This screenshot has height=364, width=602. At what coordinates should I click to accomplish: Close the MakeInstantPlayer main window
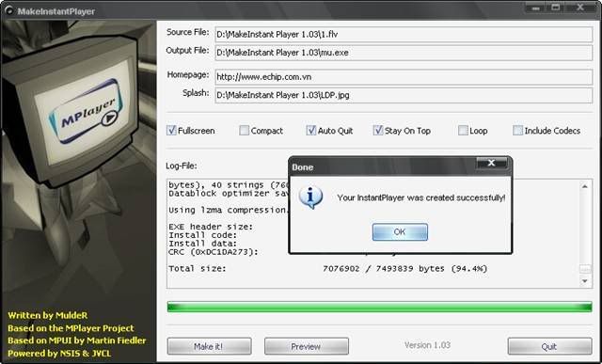580,8
